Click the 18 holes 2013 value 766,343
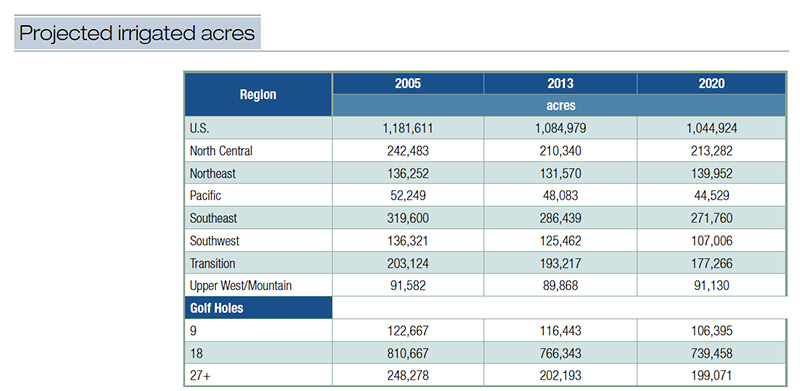The width and height of the screenshot is (800, 391). pyautogui.click(x=561, y=353)
